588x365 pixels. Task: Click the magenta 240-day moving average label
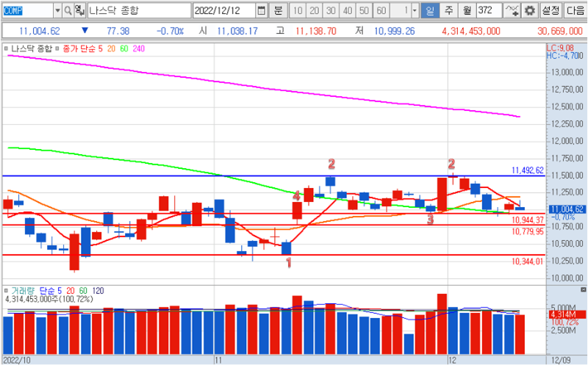138,48
